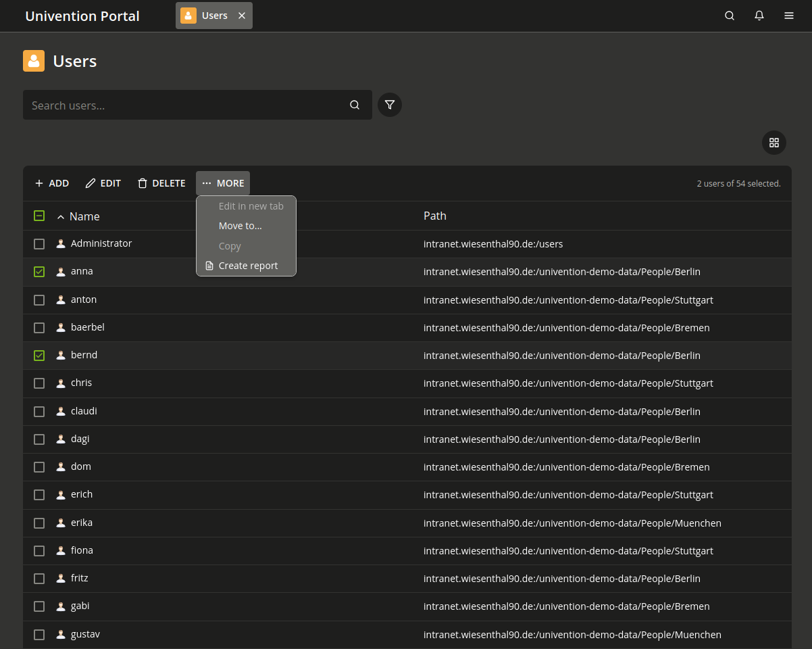812x649 pixels.
Task: Check the dom row checkbox
Action: (x=39, y=467)
